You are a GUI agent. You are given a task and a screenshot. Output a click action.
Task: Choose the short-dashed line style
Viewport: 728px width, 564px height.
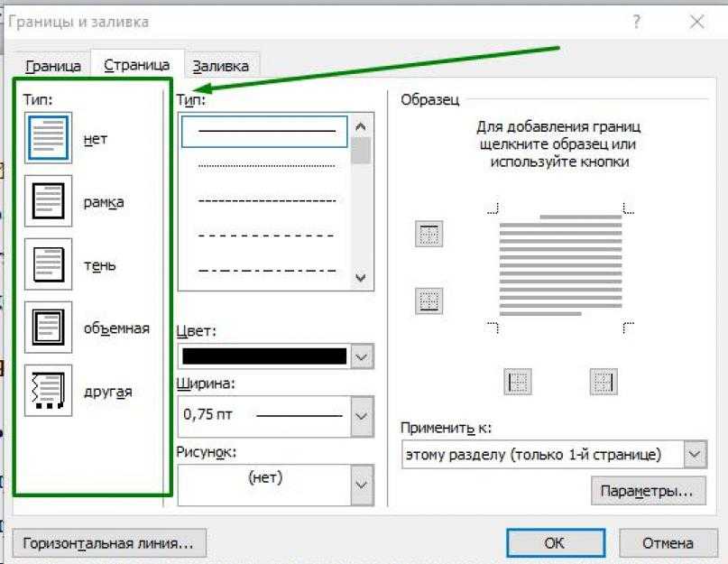click(x=266, y=201)
